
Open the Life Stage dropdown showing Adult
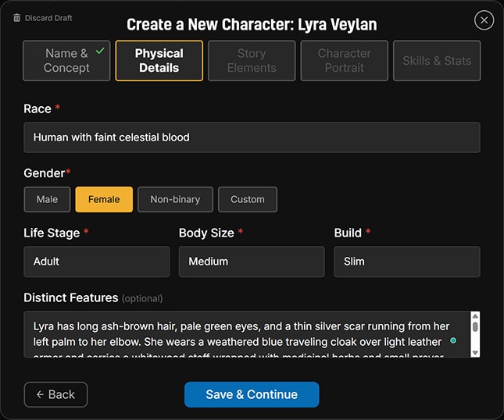click(96, 262)
